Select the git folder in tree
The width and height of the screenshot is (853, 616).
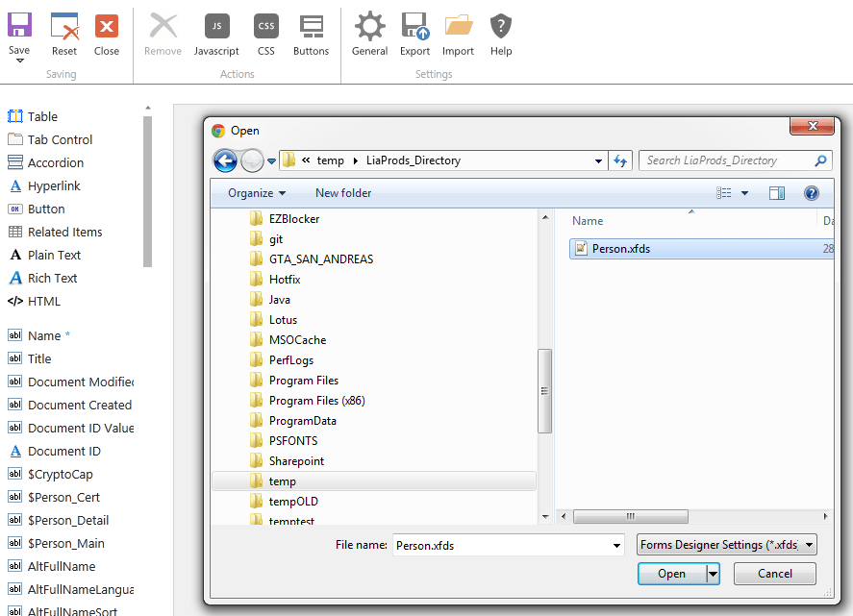click(266, 239)
